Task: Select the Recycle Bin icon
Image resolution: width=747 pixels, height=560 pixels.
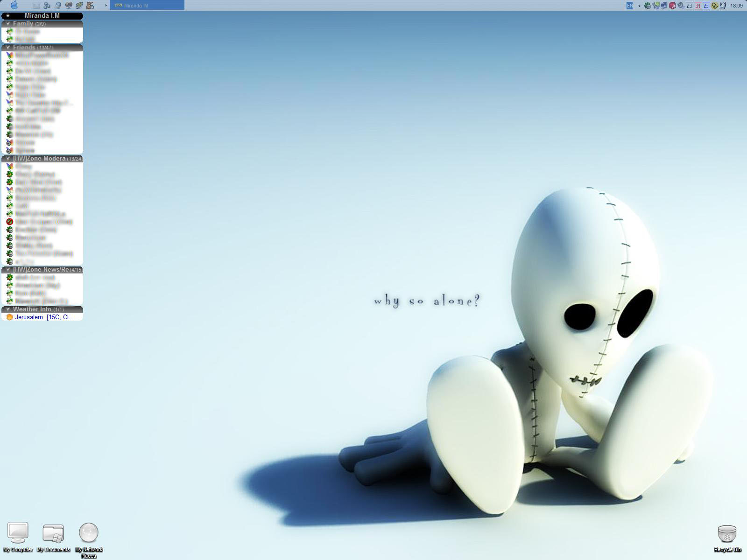Action: tap(727, 538)
